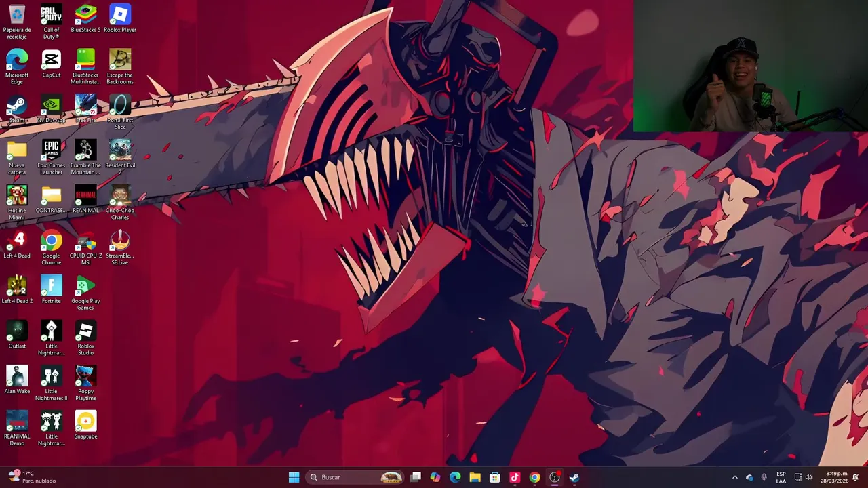Screen dimensions: 868x488
Task: Open the Nueva carpeta folder
Action: point(17,157)
